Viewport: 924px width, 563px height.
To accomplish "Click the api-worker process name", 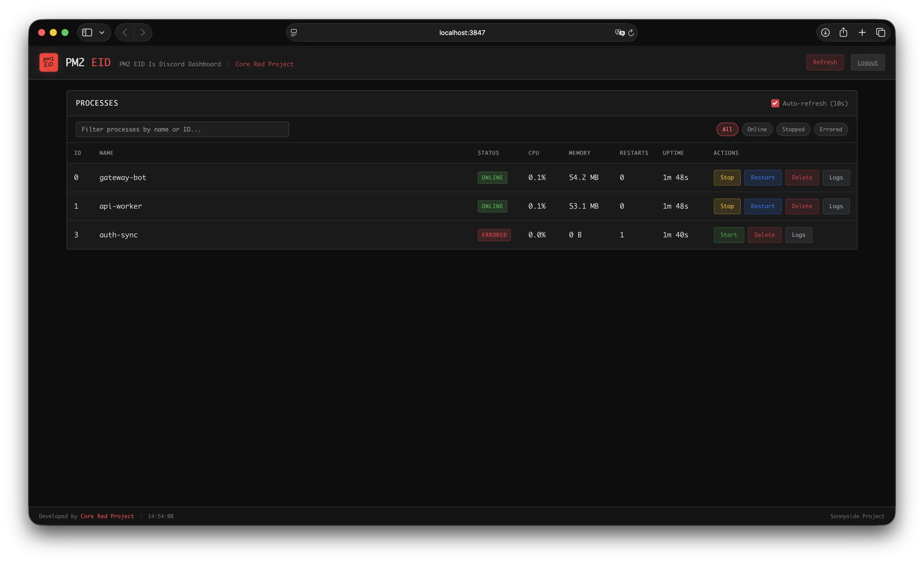I will [120, 206].
